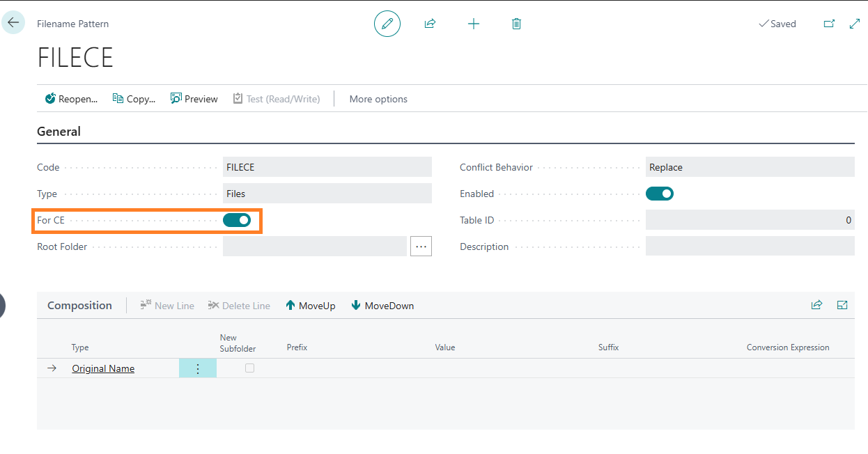The height and width of the screenshot is (454, 868).
Task: Click the trash delete icon
Action: pyautogui.click(x=516, y=24)
